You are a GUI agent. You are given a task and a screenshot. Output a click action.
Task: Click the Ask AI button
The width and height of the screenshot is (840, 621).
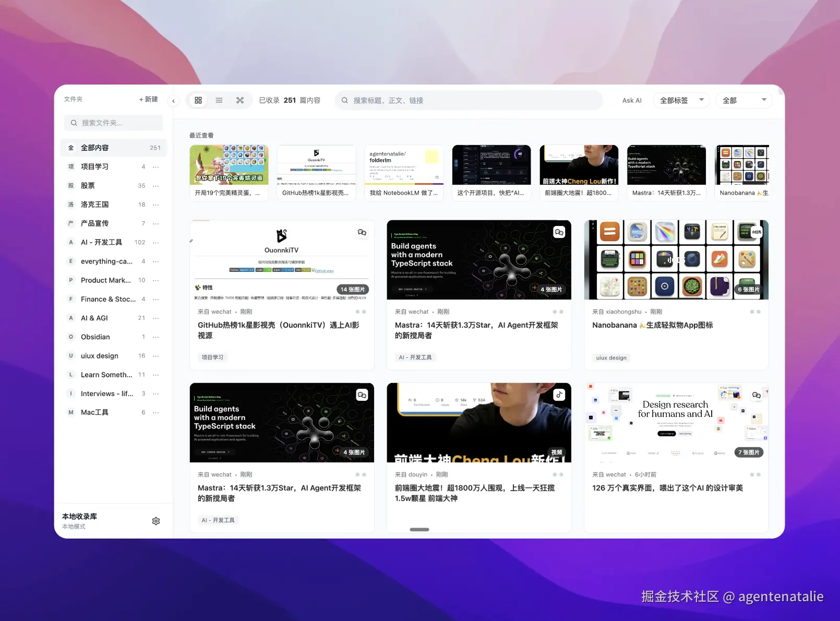pyautogui.click(x=632, y=100)
